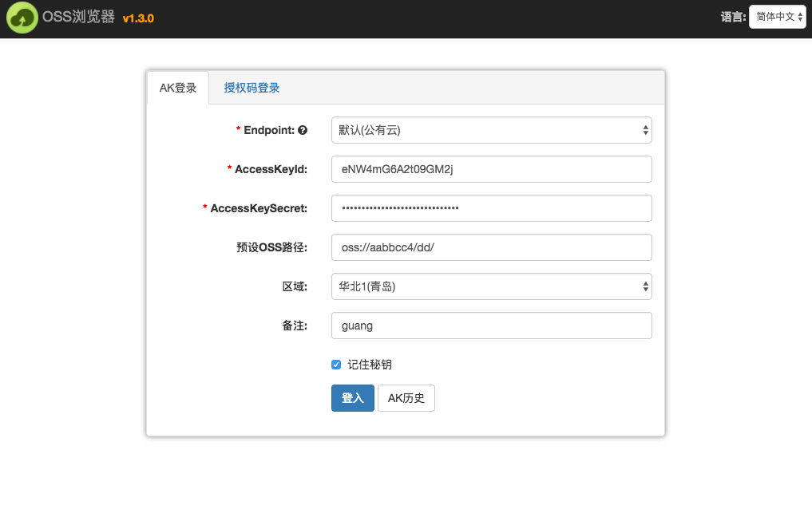Click the 登入 login button

coord(352,398)
